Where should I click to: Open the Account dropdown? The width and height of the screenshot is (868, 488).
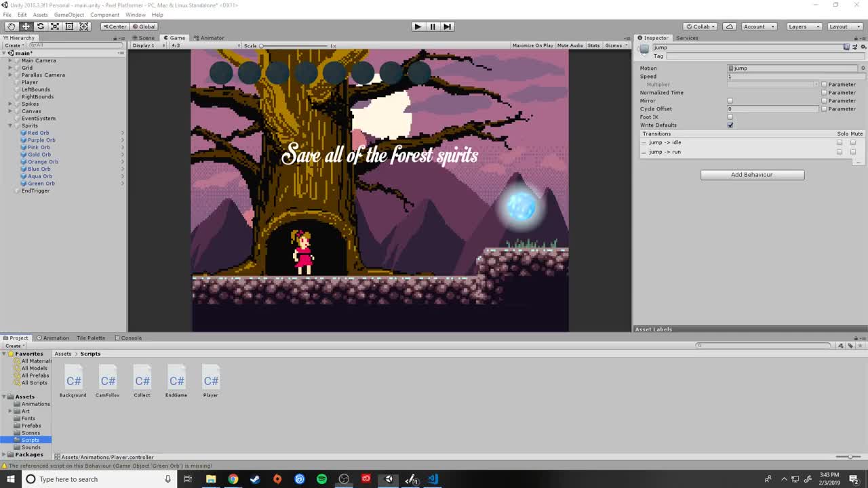pyautogui.click(x=758, y=26)
